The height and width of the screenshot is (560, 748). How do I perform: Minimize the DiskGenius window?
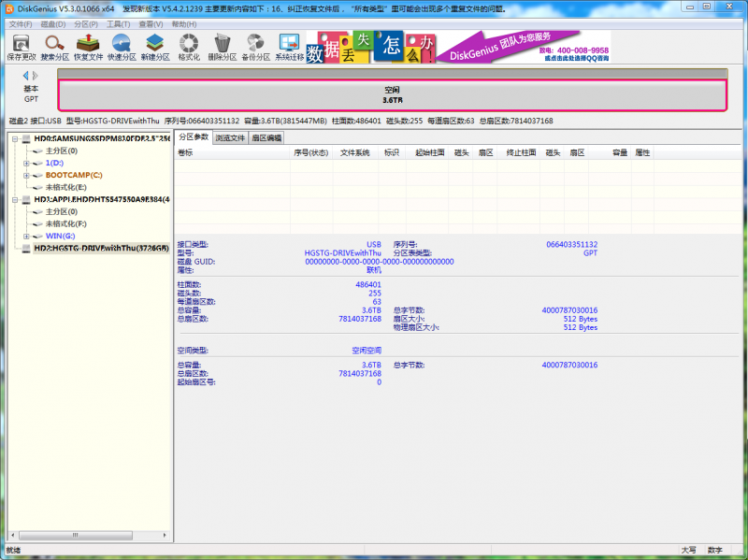pyautogui.click(x=689, y=7)
